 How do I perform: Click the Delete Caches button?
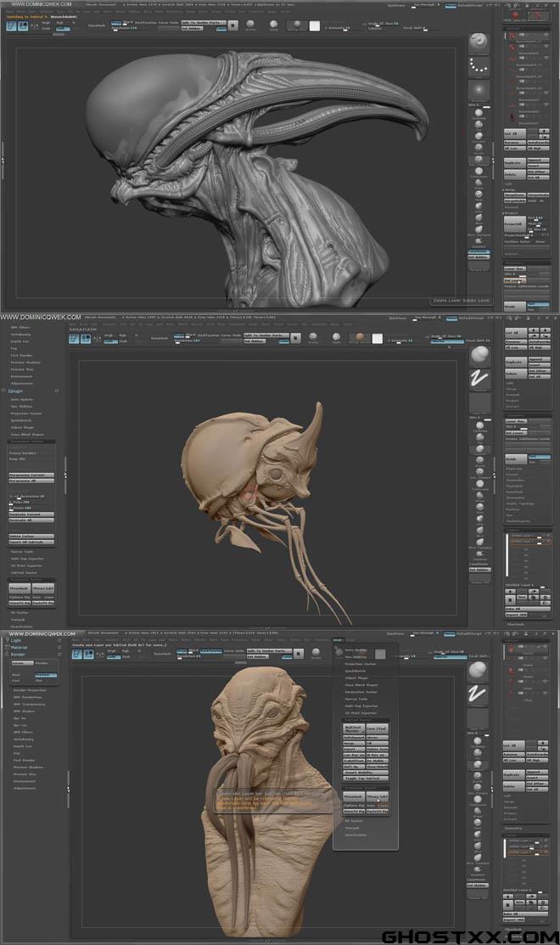pos(31,536)
